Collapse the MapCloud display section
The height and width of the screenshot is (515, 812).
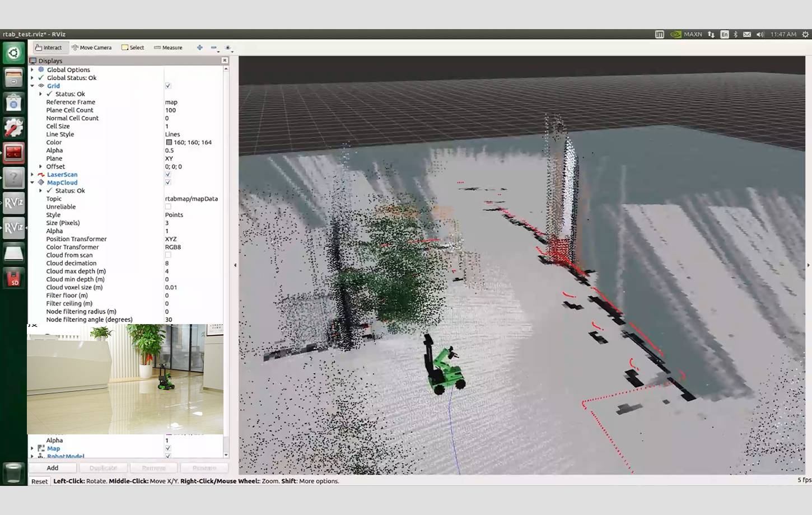coord(32,182)
